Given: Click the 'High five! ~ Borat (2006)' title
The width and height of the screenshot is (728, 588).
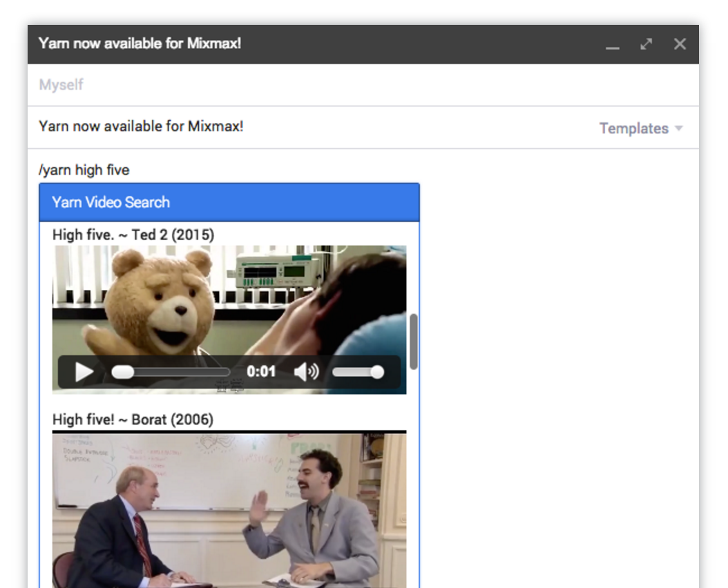Looking at the screenshot, I should [133, 420].
